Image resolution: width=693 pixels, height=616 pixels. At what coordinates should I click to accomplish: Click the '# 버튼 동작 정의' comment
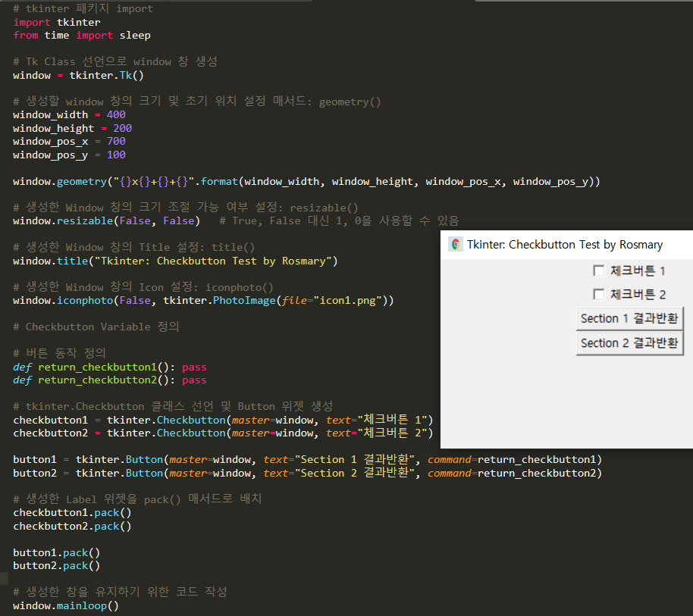pos(60,353)
